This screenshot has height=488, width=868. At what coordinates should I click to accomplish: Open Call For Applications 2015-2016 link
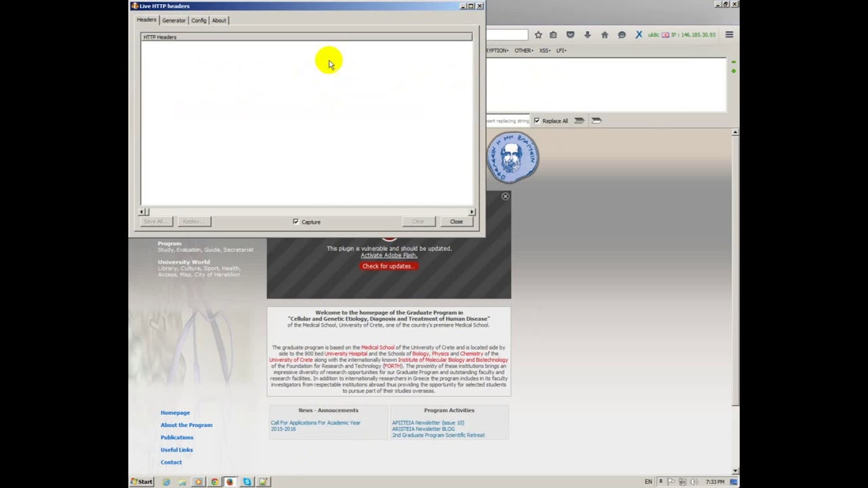point(315,426)
